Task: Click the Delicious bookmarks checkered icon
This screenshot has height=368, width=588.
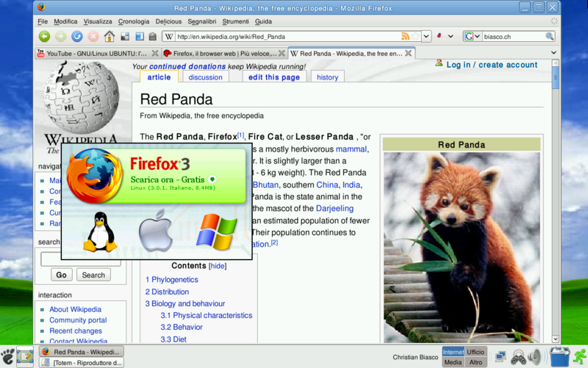Action: [125, 36]
